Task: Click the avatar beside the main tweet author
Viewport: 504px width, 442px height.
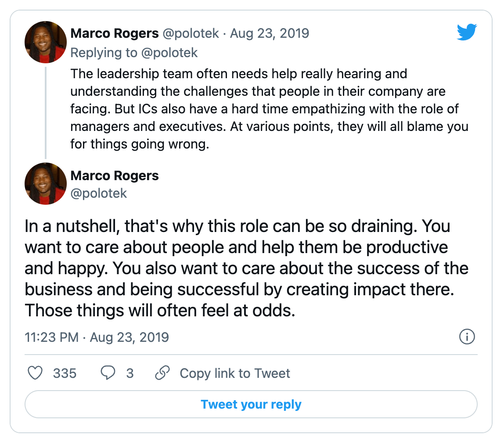Action: click(46, 184)
